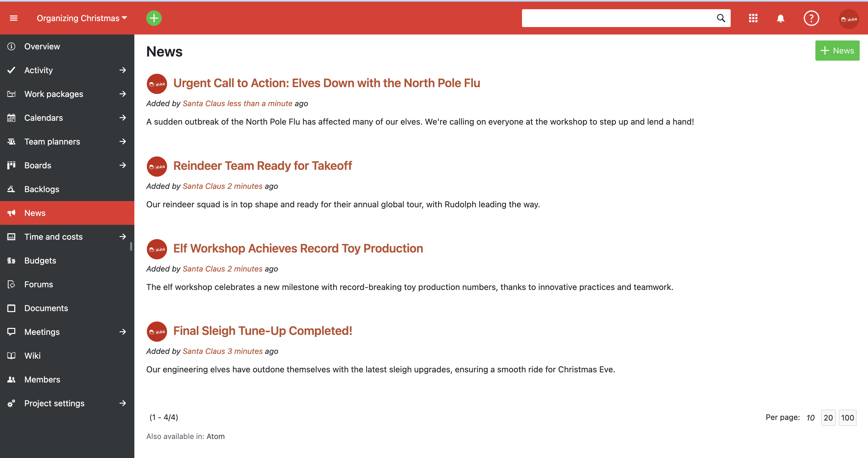Open the Work packages sidebar icon
Viewport: 868px width, 458px height.
[x=11, y=94]
